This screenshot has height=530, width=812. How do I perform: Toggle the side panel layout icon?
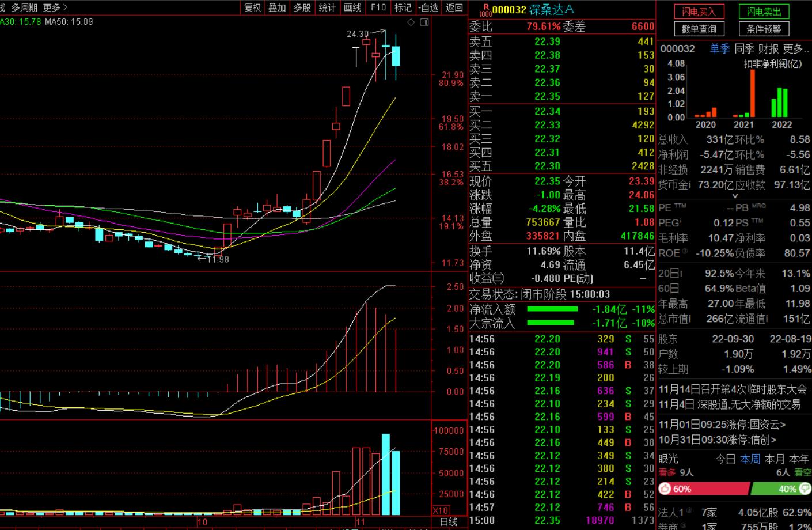424,22
